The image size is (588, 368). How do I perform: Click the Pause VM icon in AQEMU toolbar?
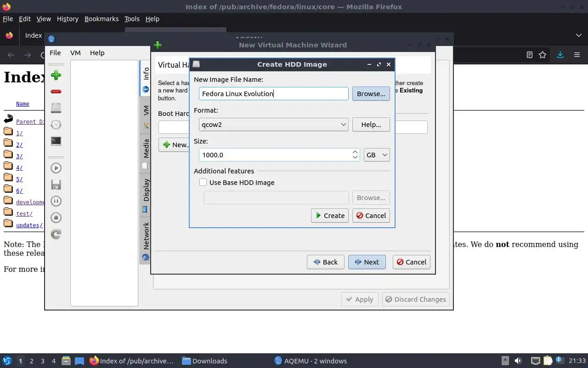click(56, 201)
